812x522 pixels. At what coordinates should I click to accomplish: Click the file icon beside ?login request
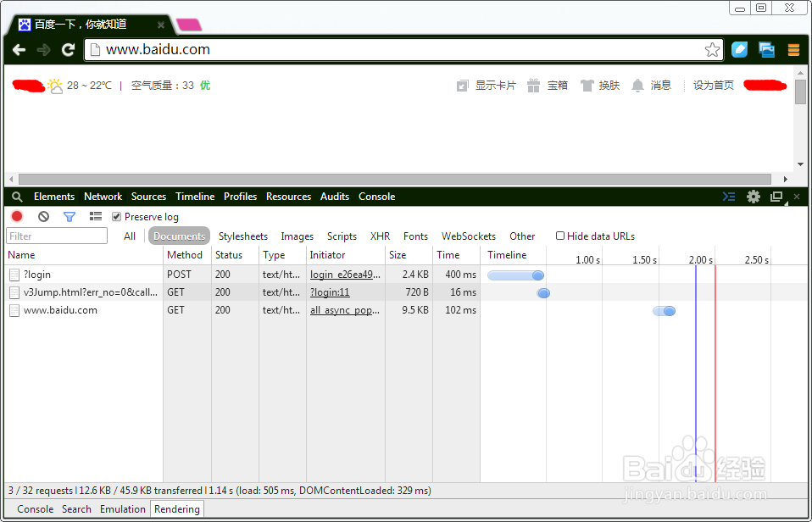(x=14, y=275)
